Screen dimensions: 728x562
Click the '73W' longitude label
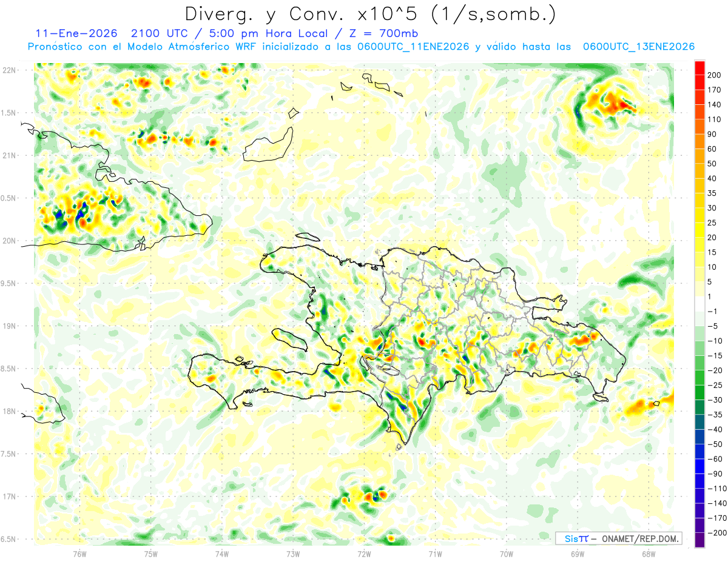pyautogui.click(x=293, y=553)
